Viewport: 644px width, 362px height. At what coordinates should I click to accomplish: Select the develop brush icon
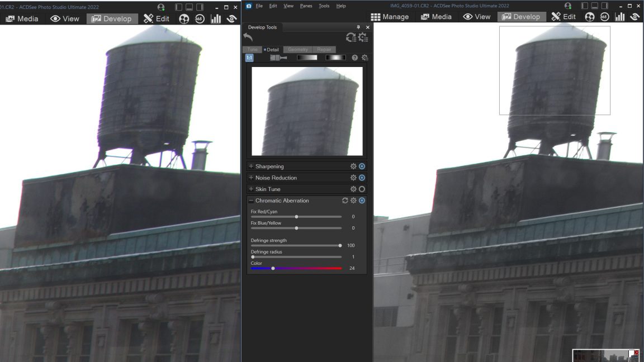coord(278,58)
